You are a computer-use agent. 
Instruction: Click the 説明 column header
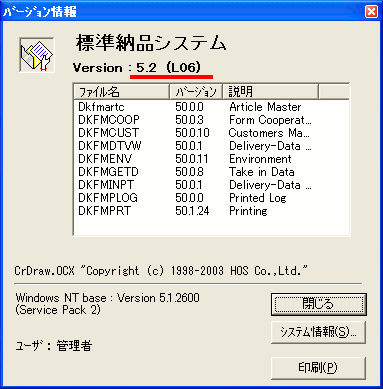tap(270, 91)
